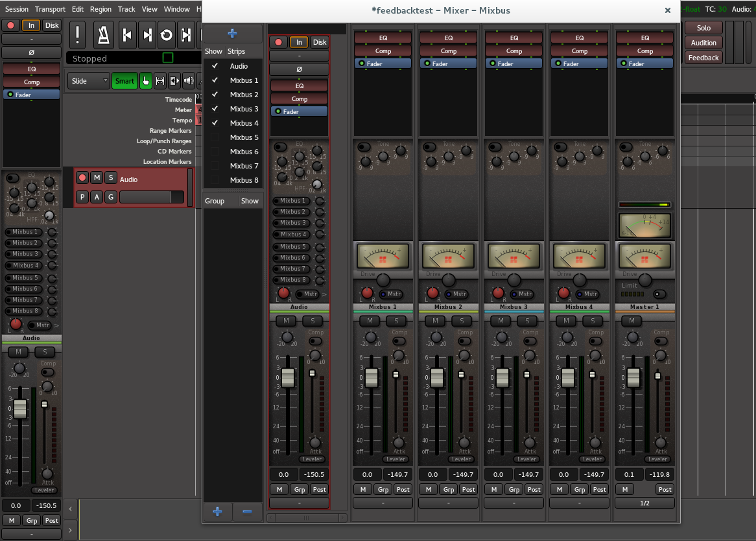Solo the Mixbus 1 strip
The width and height of the screenshot is (756, 541).
pos(396,321)
